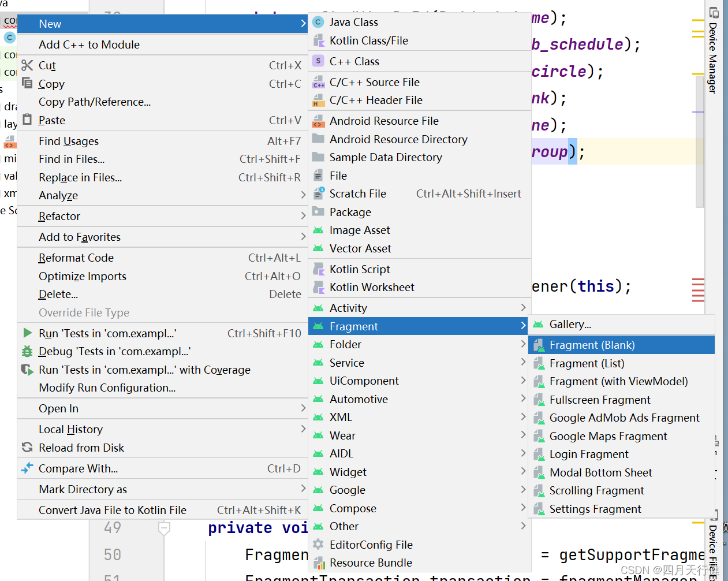Expand the Automotive submenu
The image size is (728, 581).
[x=419, y=399]
